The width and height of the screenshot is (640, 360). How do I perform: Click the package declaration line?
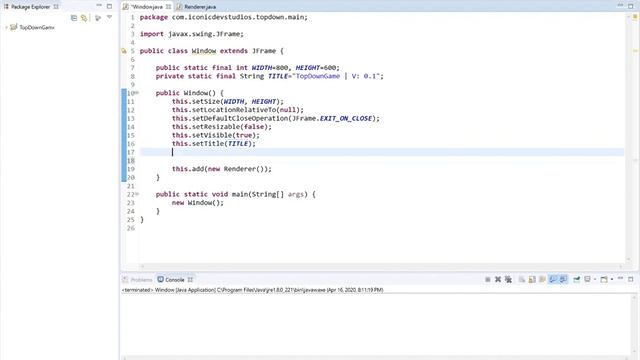(x=224, y=17)
